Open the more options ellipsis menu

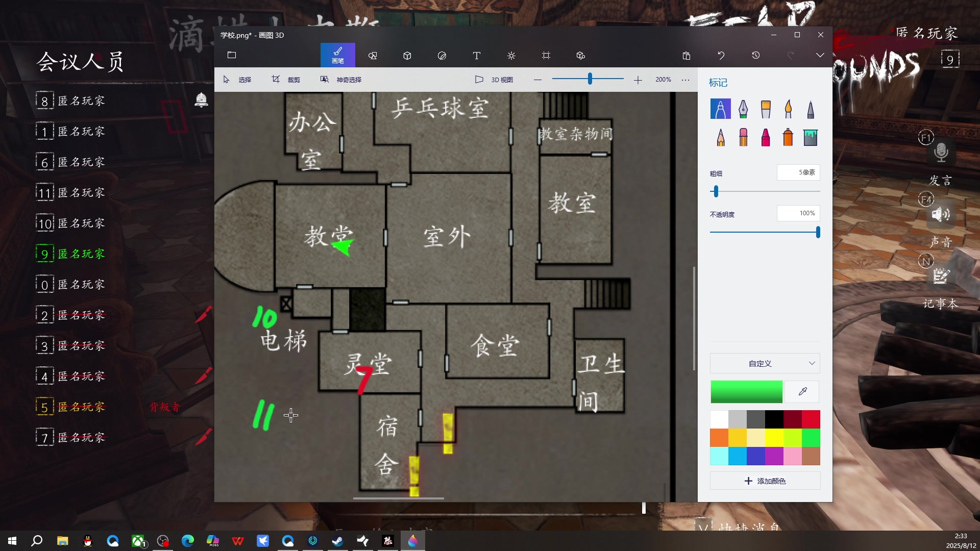[x=685, y=80]
